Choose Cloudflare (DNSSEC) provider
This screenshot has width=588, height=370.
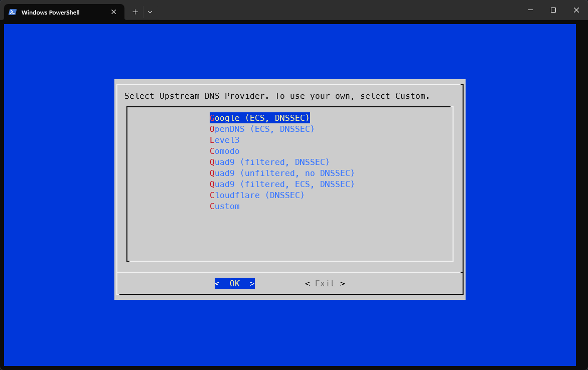coord(257,195)
